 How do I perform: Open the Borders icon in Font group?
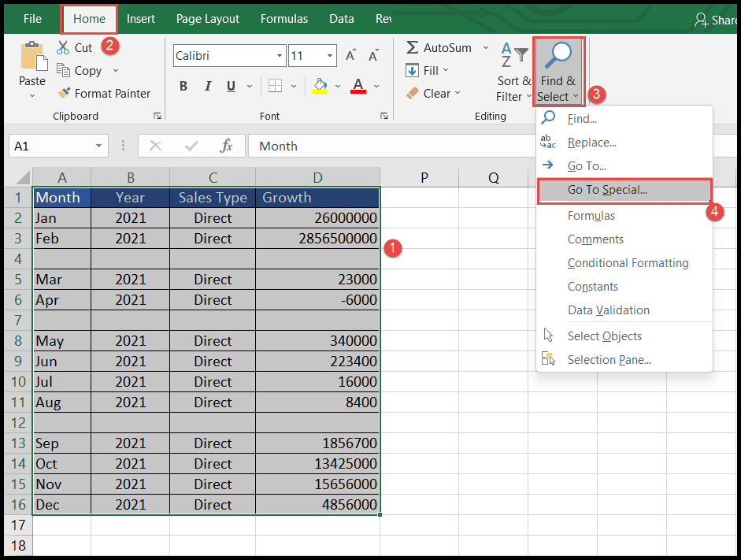pyautogui.click(x=275, y=86)
